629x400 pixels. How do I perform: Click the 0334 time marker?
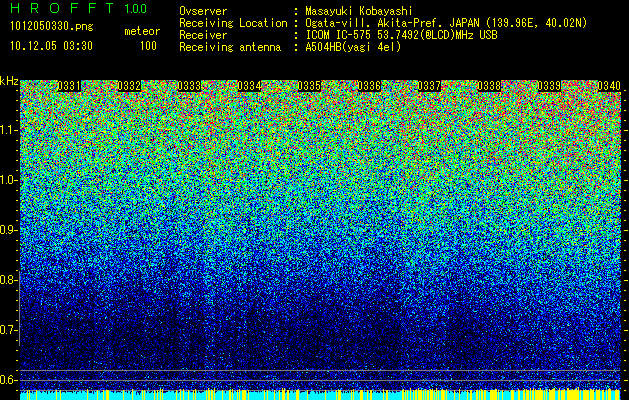[249, 86]
